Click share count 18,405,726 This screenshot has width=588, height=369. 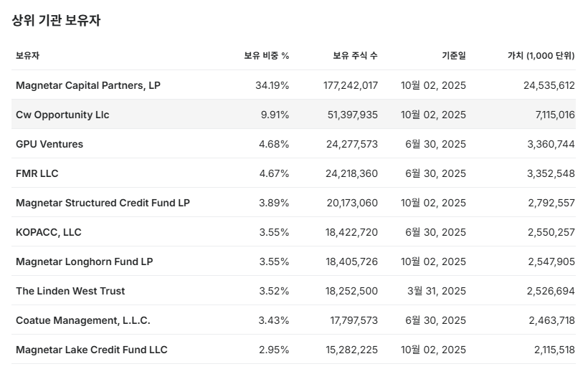[x=351, y=262]
